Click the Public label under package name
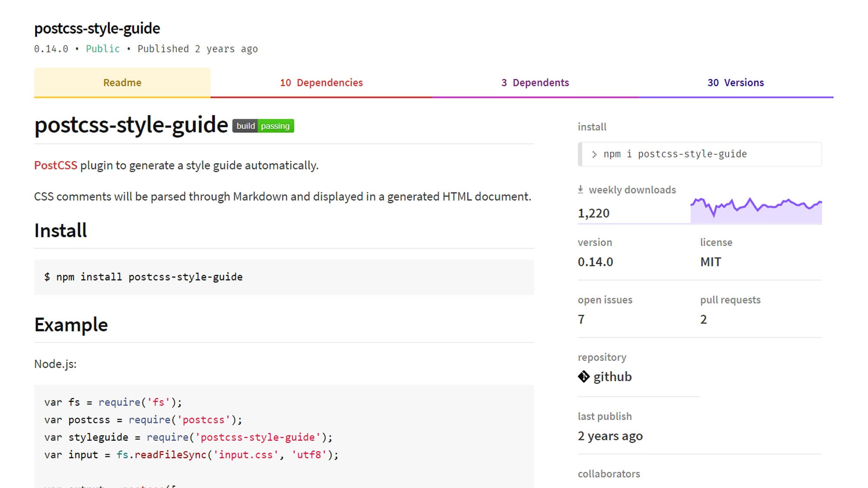868x488 pixels. 102,49
